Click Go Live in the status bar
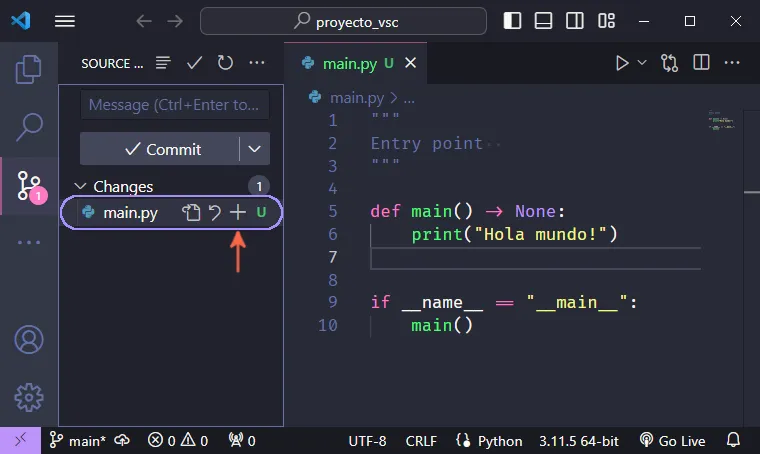Image resolution: width=760 pixels, height=454 pixels. [672, 440]
